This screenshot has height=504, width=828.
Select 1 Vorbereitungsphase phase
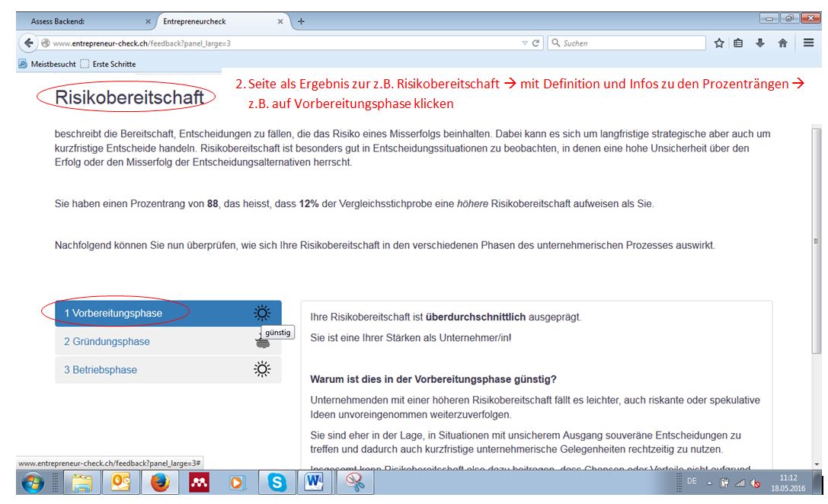168,314
